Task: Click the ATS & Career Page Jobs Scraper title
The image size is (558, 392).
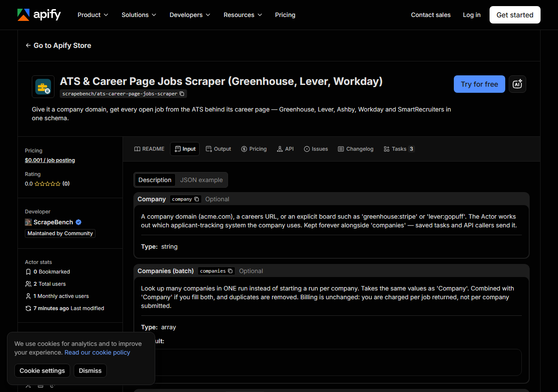Action: coord(221,81)
